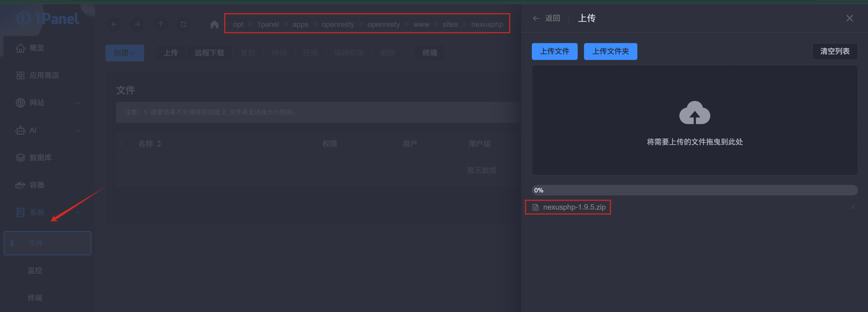This screenshot has height=312, width=868.
Task: Click the refresh icon in file toolbar
Action: (x=184, y=24)
